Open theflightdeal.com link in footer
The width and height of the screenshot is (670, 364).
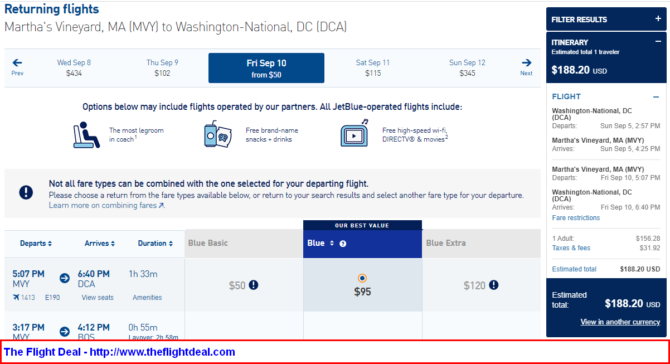(162, 352)
